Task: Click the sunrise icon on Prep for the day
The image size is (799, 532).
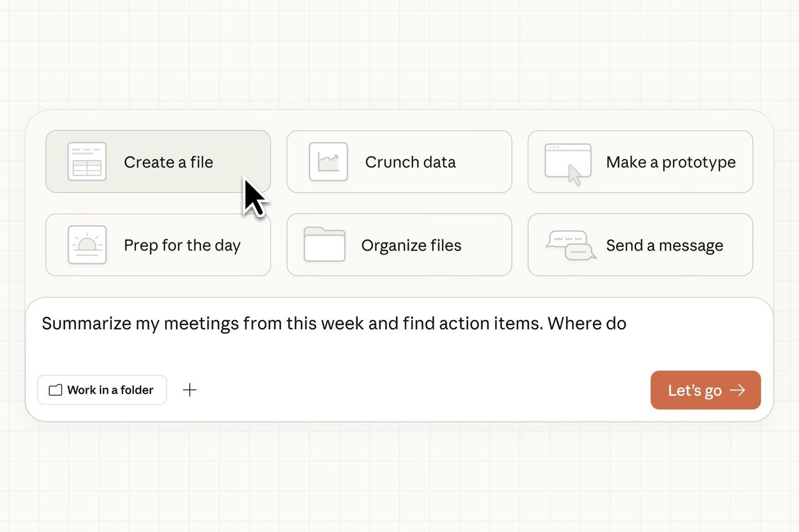Action: (87, 244)
